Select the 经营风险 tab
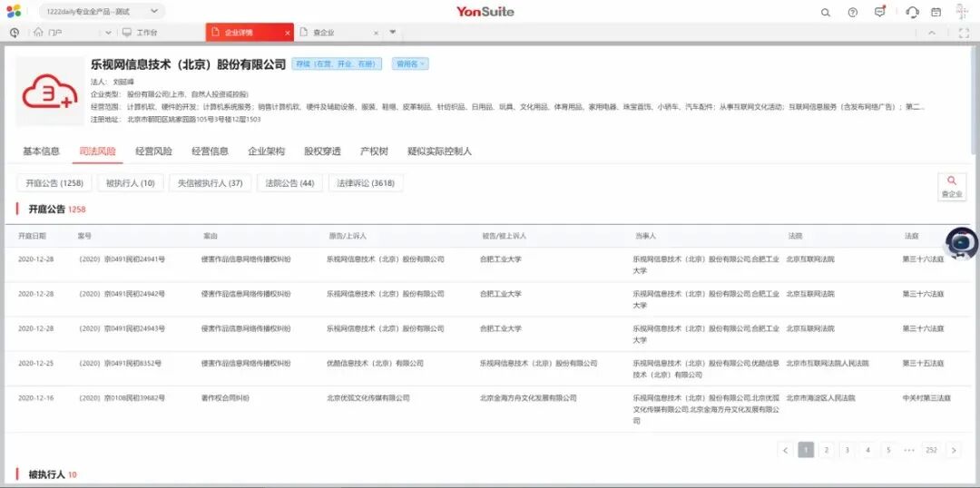The image size is (980, 488). 153,151
